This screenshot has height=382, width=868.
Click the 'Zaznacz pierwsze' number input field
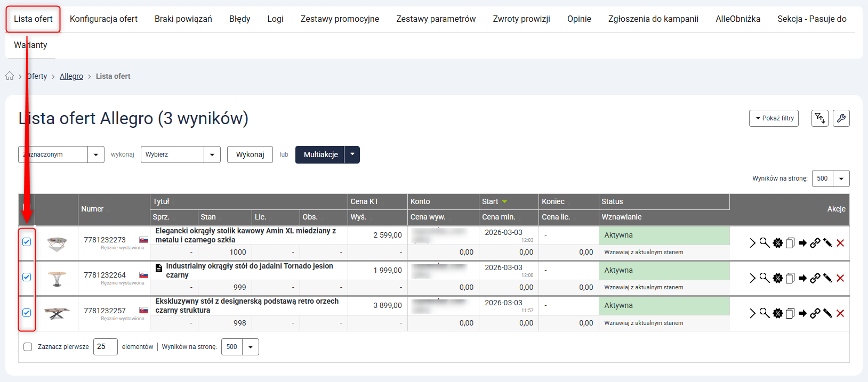coord(105,347)
